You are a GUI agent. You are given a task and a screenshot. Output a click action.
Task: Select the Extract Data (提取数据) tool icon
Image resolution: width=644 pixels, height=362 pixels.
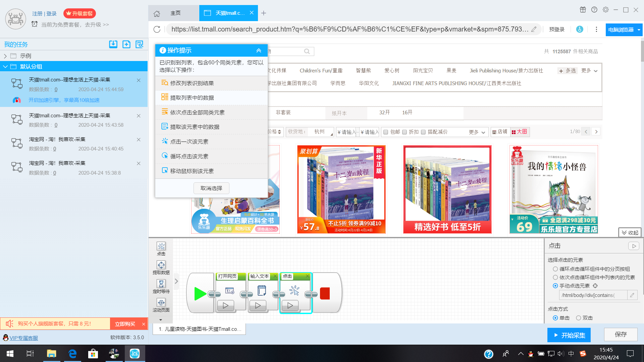tap(161, 265)
